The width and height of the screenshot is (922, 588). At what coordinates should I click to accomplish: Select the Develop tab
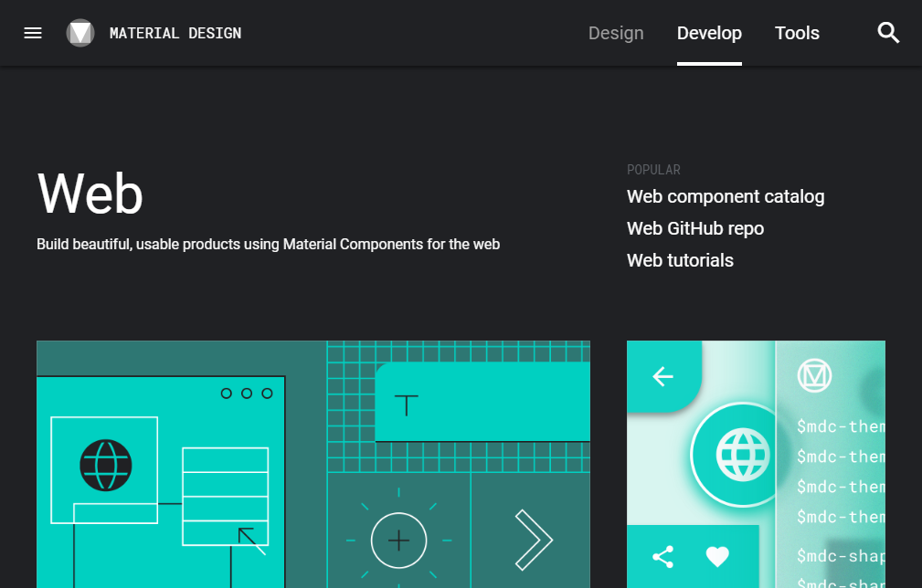[709, 33]
